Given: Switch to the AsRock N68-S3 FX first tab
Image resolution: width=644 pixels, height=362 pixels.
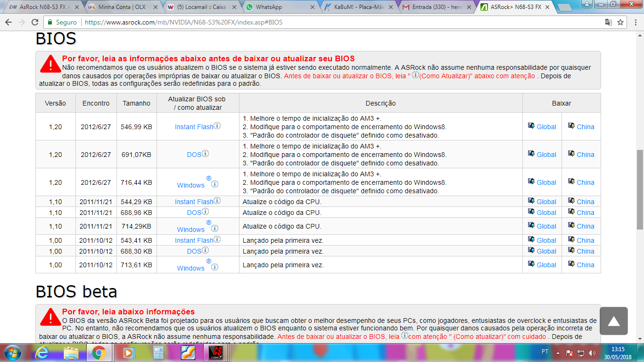Looking at the screenshot, I should pyautogui.click(x=41, y=7).
